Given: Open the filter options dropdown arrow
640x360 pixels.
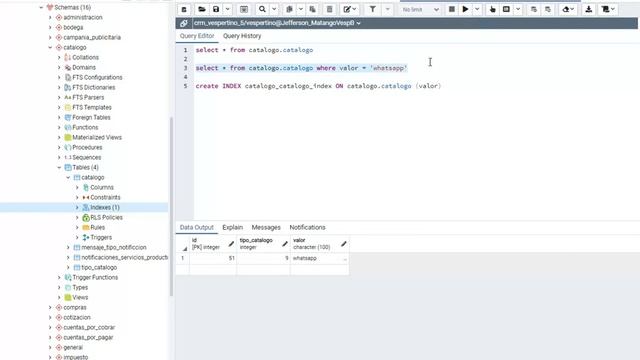Looking at the screenshot, I should click(387, 9).
